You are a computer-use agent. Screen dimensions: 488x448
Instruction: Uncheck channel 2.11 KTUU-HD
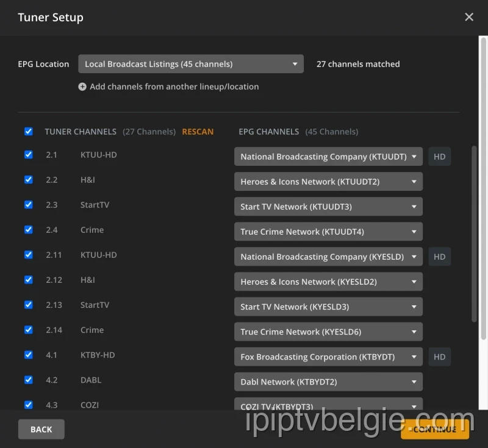(28, 255)
